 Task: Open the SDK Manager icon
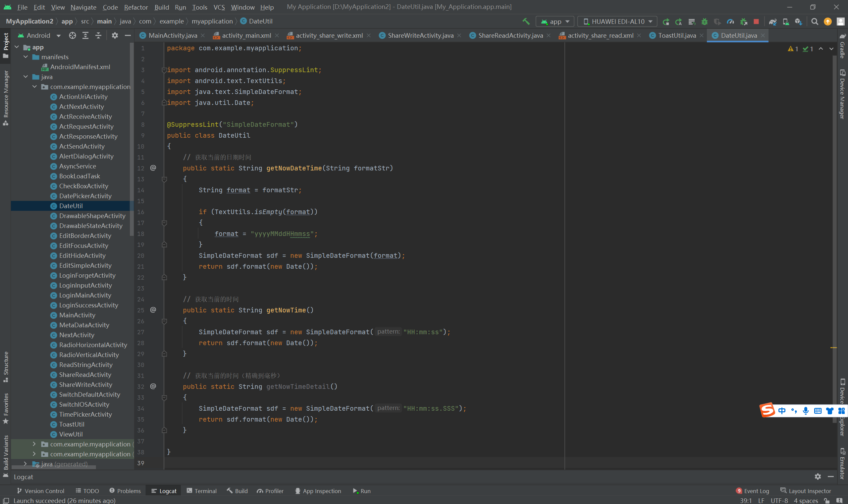(x=798, y=22)
